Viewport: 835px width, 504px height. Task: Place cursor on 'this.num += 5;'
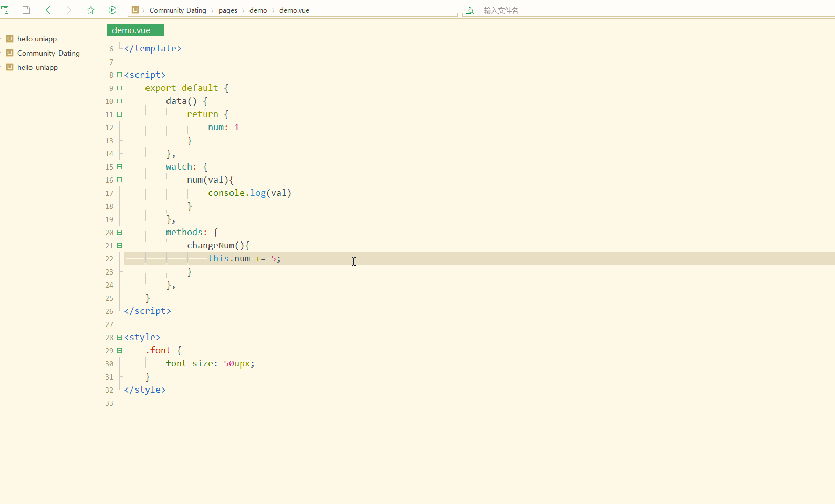click(244, 258)
